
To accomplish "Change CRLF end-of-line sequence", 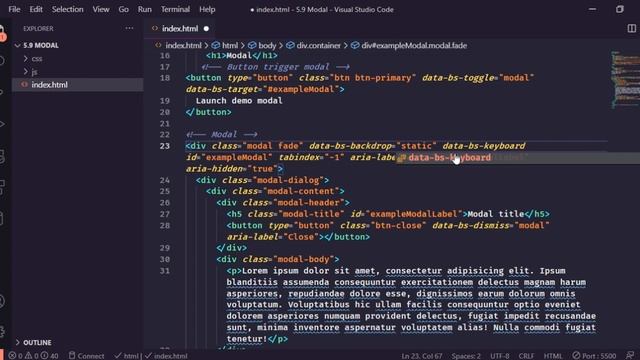I will pyautogui.click(x=526, y=356).
